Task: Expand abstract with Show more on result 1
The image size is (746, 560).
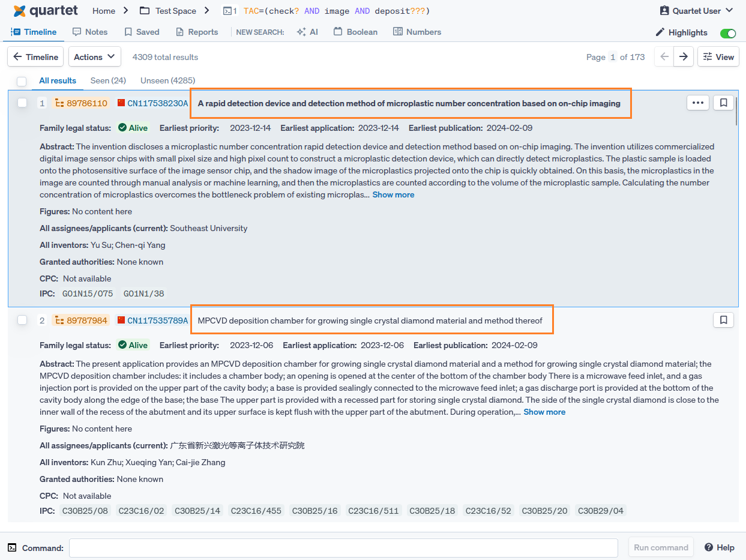Action: [x=393, y=194]
